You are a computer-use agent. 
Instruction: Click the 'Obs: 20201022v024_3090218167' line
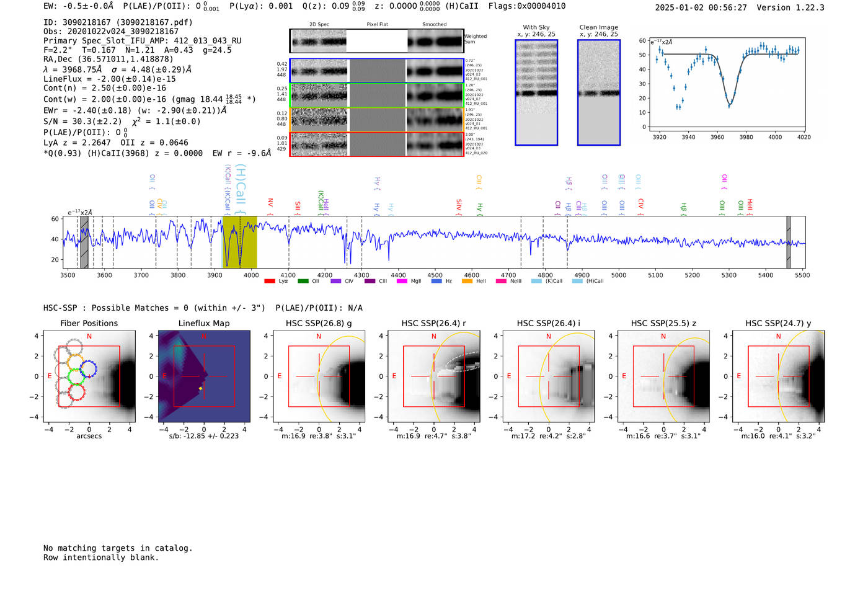tap(111, 31)
